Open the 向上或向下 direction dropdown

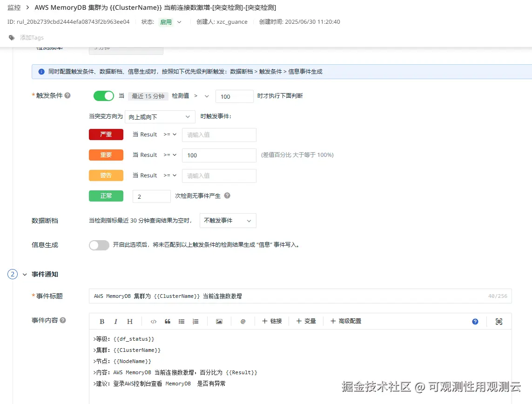point(160,117)
